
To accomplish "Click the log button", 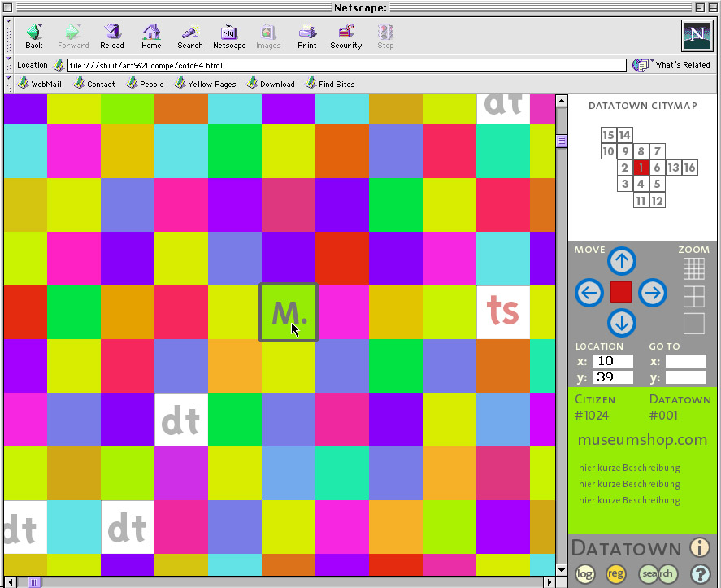I will pyautogui.click(x=584, y=573).
